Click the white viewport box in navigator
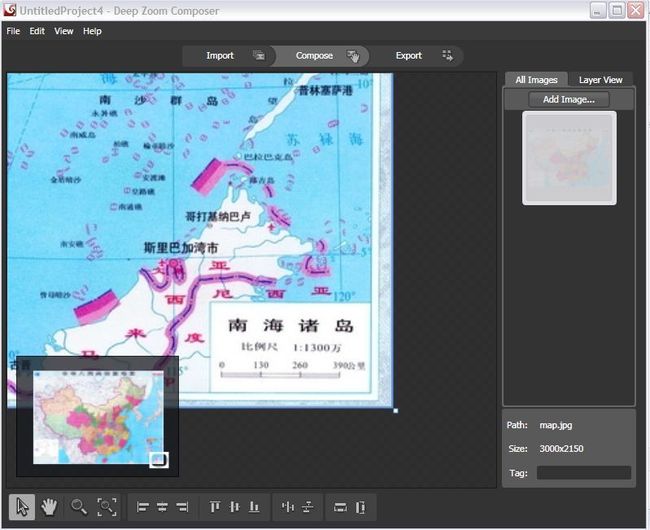This screenshot has width=650, height=530. [159, 460]
